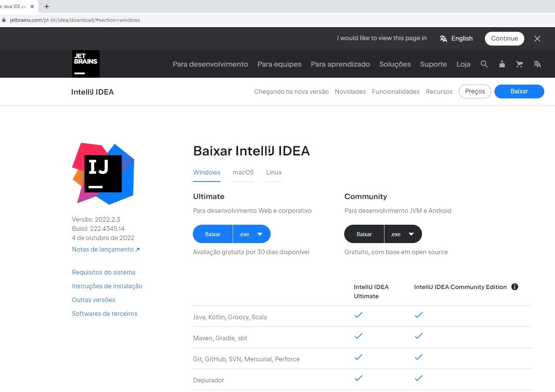Click the browser address bar URL
Image resolution: width=555 pixels, height=392 pixels.
(x=75, y=20)
